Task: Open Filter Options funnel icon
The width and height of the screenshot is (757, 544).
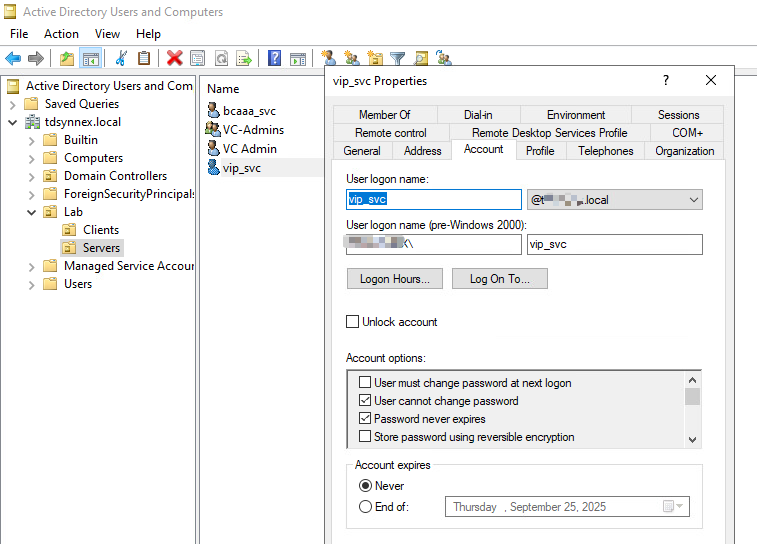Action: [x=397, y=58]
